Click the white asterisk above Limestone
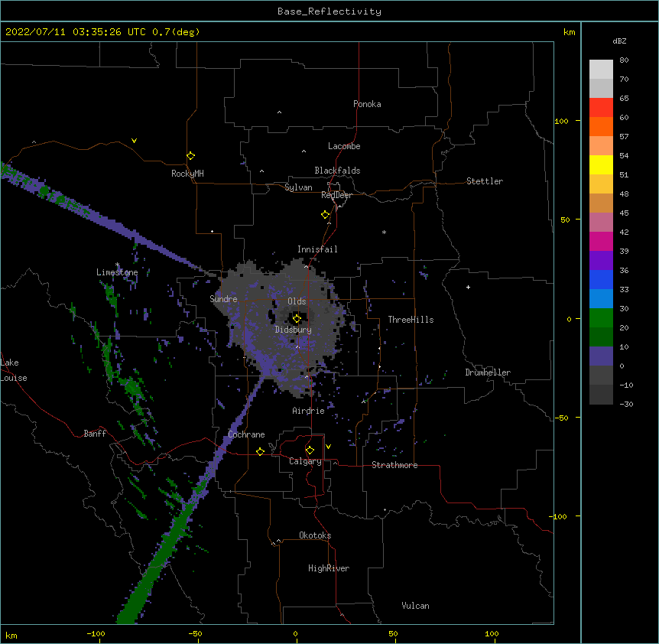 click(x=117, y=265)
